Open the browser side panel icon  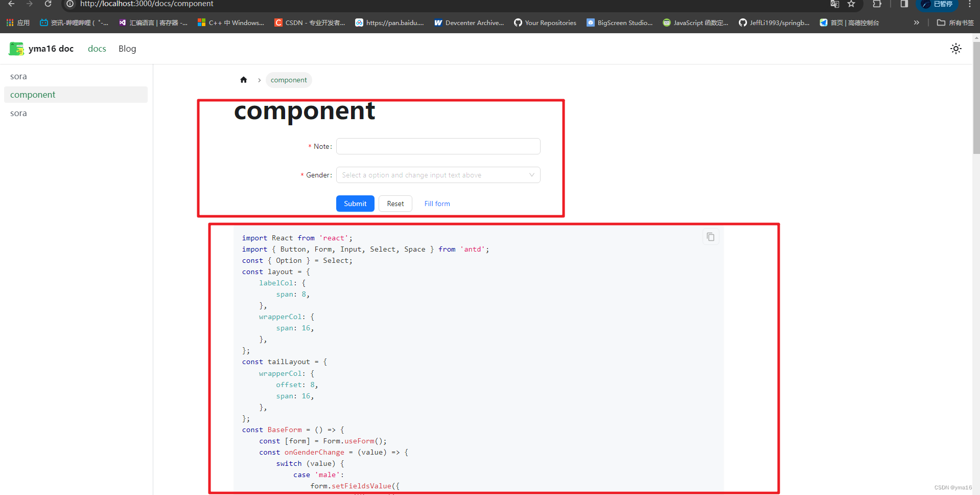coord(903,4)
